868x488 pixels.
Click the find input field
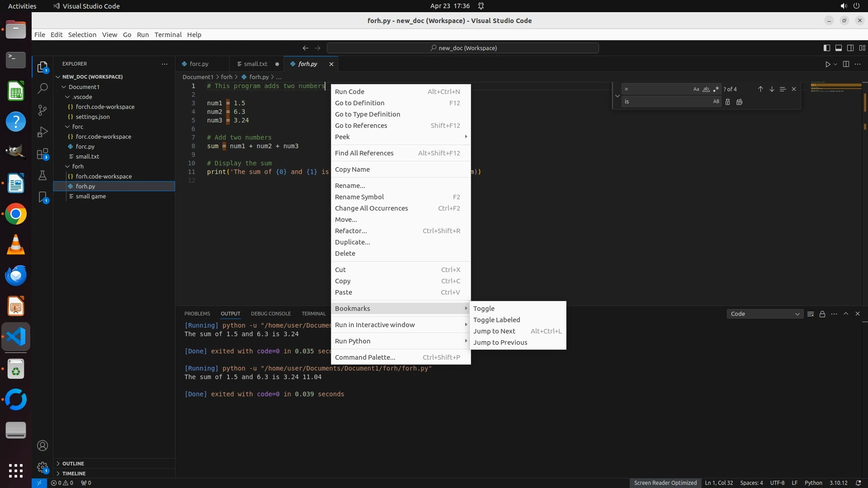656,89
